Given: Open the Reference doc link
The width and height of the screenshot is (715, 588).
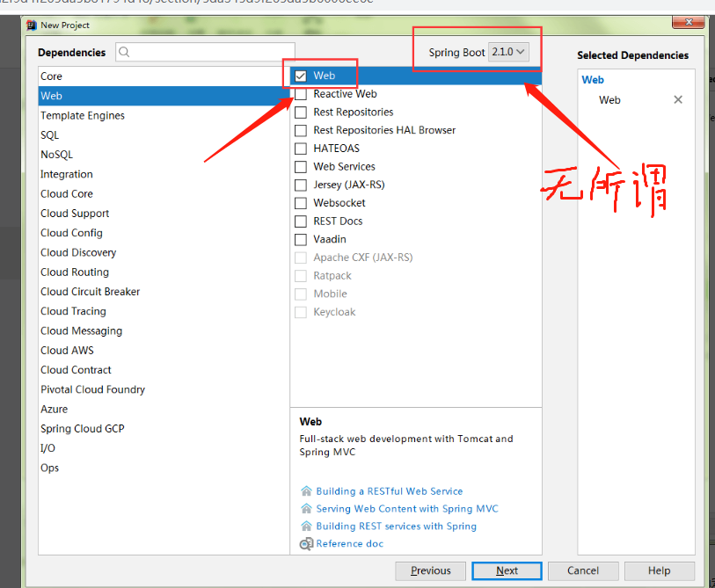Looking at the screenshot, I should [x=350, y=543].
